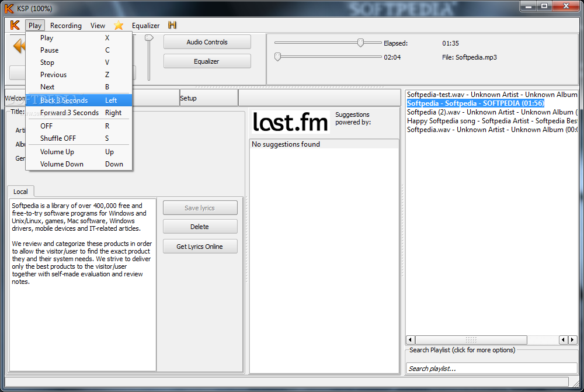
Task: Click playlist scrollbar left arrow at far left
Action: (411, 339)
